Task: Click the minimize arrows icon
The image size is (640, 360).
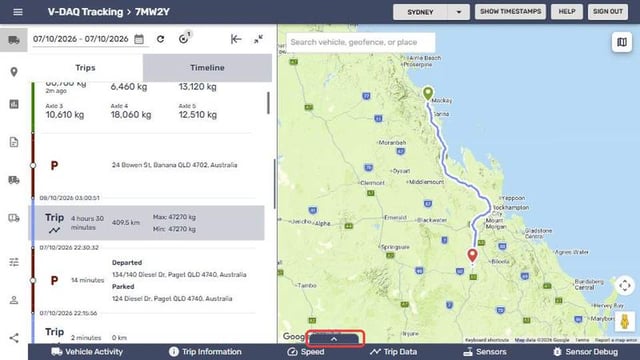Action: [x=258, y=39]
